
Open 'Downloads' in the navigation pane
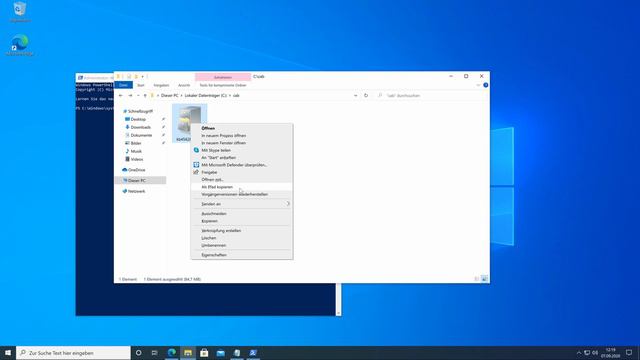pyautogui.click(x=140, y=127)
